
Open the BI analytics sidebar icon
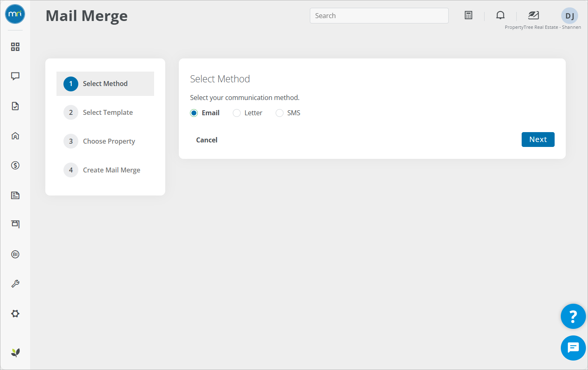tap(15, 254)
